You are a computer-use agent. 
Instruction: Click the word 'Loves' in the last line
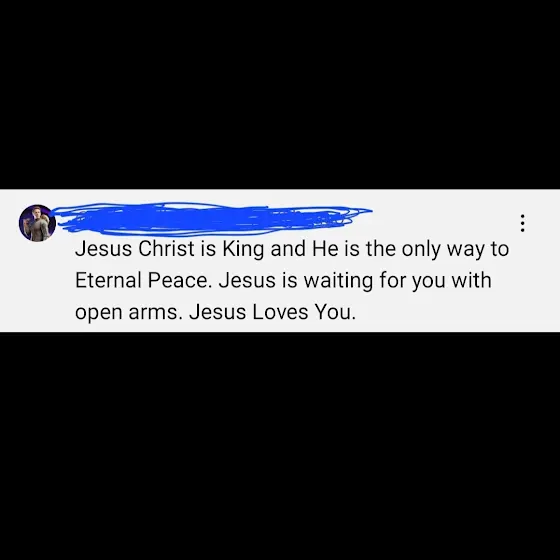(280, 312)
